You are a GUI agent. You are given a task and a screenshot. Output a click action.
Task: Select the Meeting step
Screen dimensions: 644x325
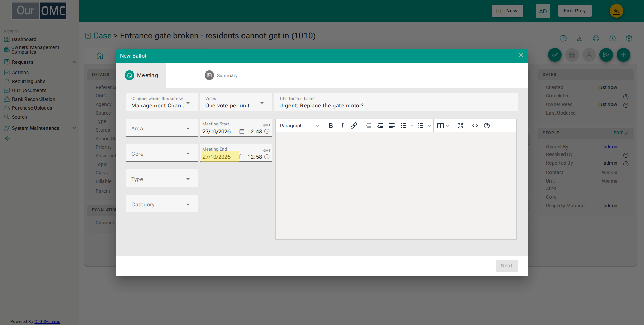[141, 75]
